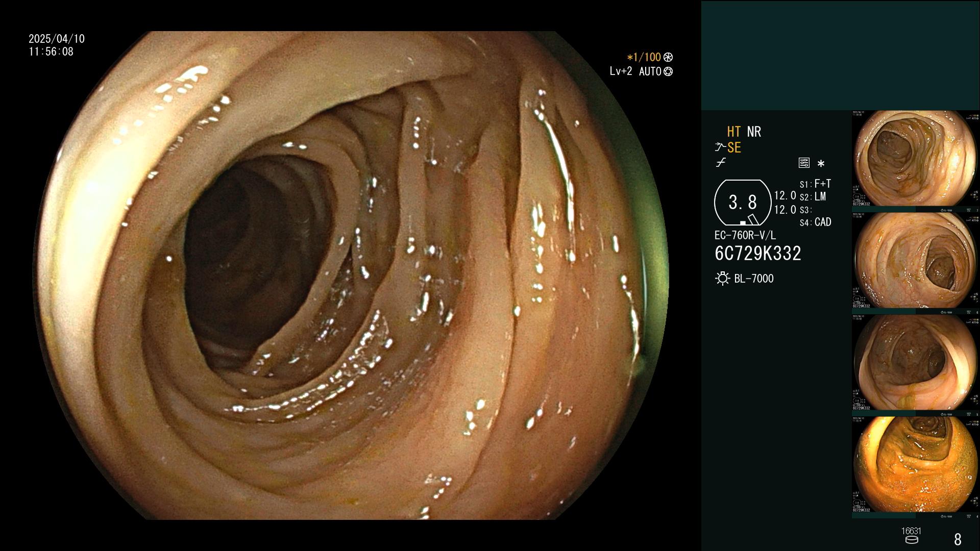Click the Lv+2 brightness level text
Viewport: 980px width, 551px height.
pyautogui.click(x=621, y=71)
